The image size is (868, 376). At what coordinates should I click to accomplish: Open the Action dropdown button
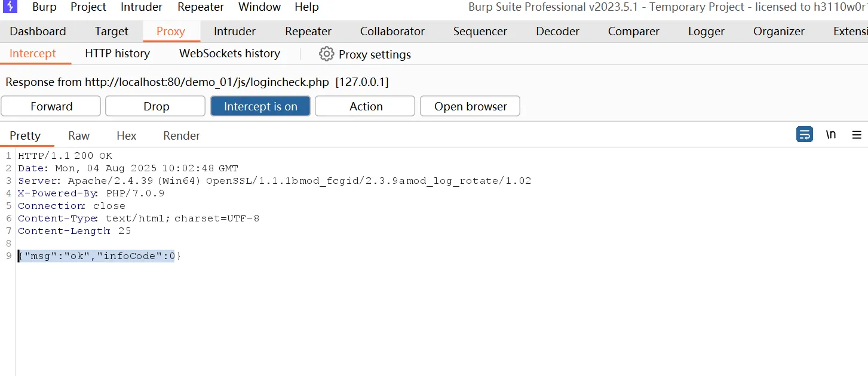[365, 106]
